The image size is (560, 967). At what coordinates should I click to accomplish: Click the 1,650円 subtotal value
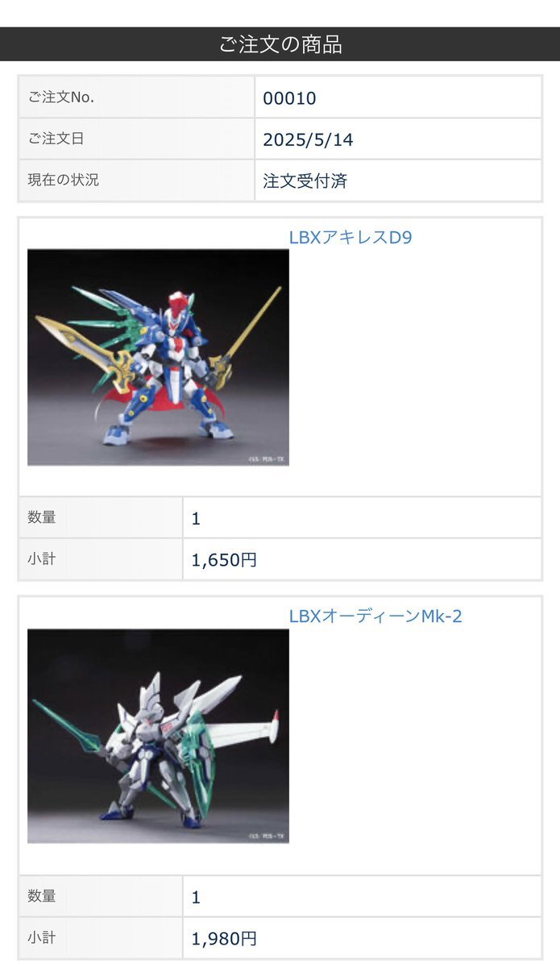[x=224, y=560]
